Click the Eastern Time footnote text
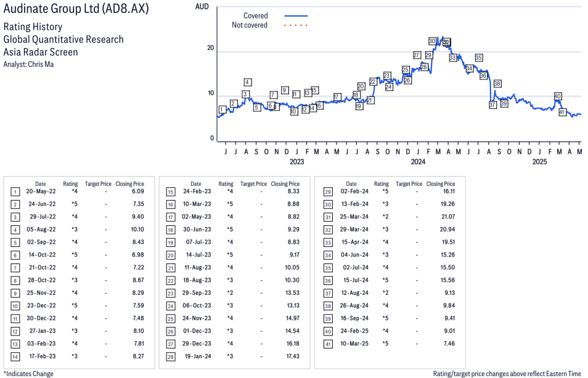This screenshot has width=588, height=378. click(x=507, y=374)
